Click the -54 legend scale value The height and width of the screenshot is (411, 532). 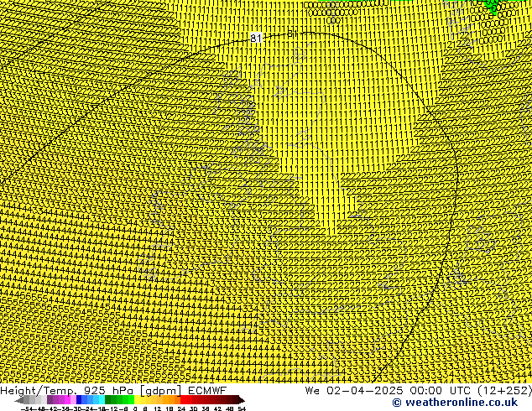pos(27,408)
